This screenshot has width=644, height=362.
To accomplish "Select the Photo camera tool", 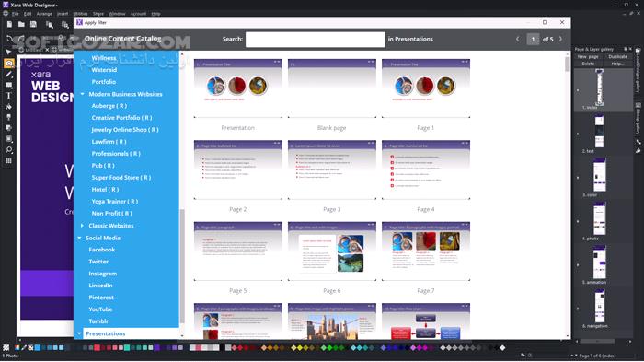I will pos(8,63).
